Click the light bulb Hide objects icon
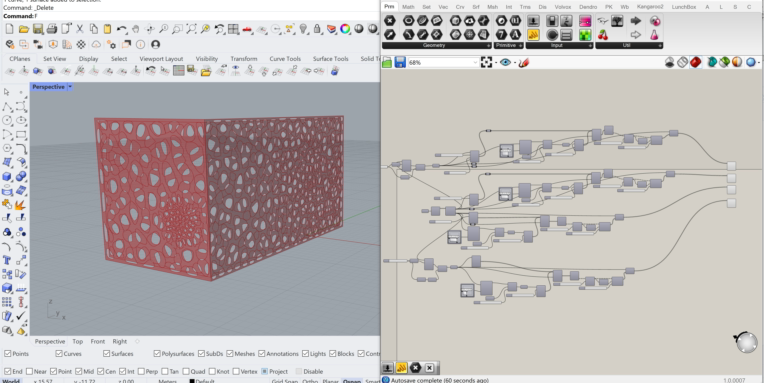This screenshot has width=764, height=383. [304, 29]
